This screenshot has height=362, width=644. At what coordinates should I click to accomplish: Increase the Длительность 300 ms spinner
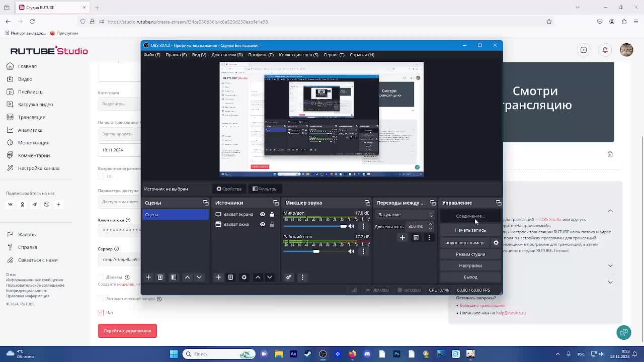tap(430, 224)
